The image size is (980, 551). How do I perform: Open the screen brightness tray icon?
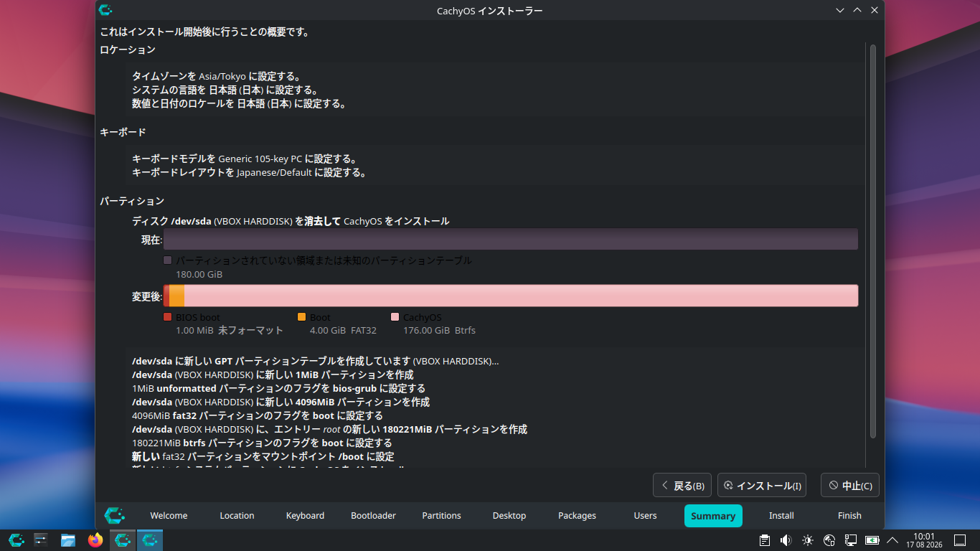pyautogui.click(x=808, y=540)
